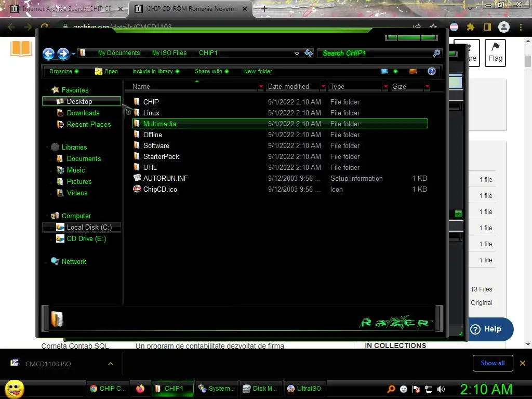This screenshot has width=532, height=399.
Task: Open Recent Places in navigation pane
Action: point(88,125)
